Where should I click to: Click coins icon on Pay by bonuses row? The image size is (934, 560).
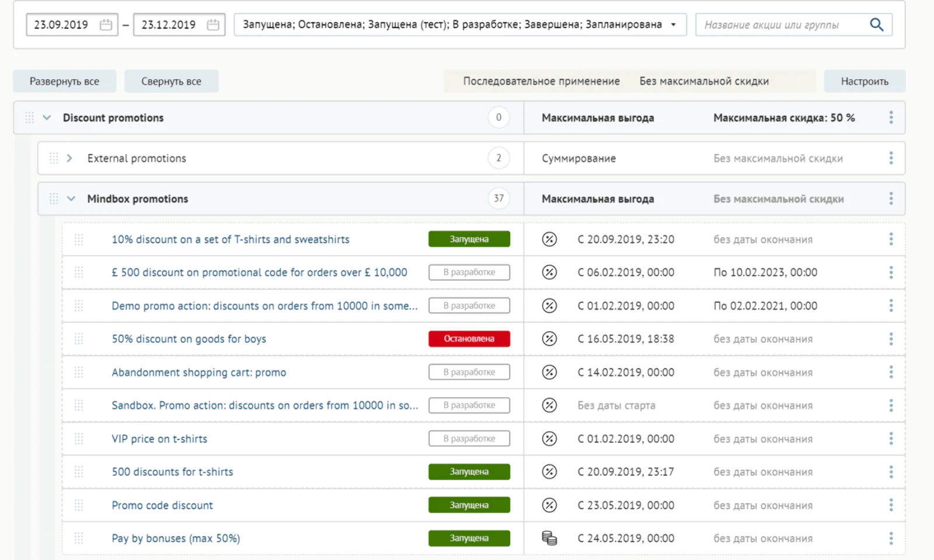[x=549, y=538]
